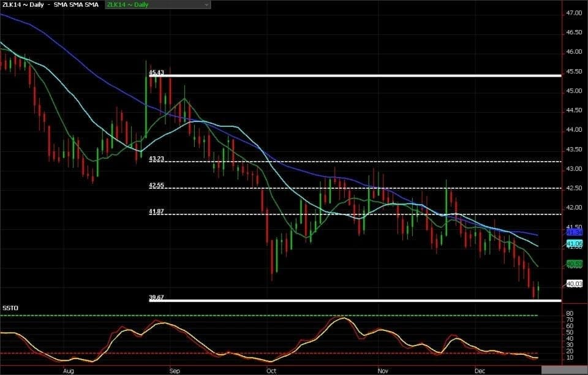Click the green 40.53 SMA price tag

(x=574, y=264)
